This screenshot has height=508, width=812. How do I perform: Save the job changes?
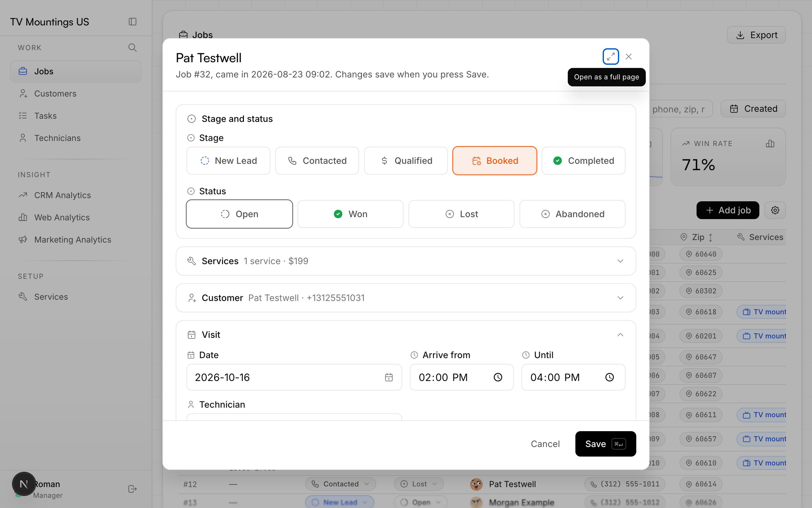click(x=606, y=444)
